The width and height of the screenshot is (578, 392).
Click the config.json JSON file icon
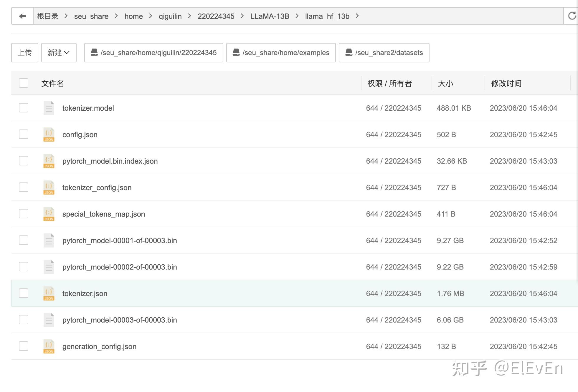tap(49, 134)
